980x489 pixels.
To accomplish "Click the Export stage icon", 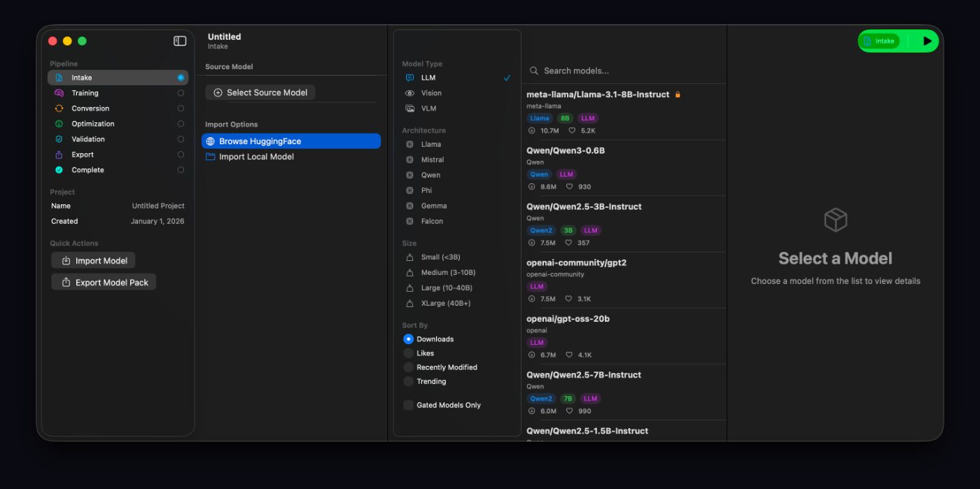I will tap(59, 155).
